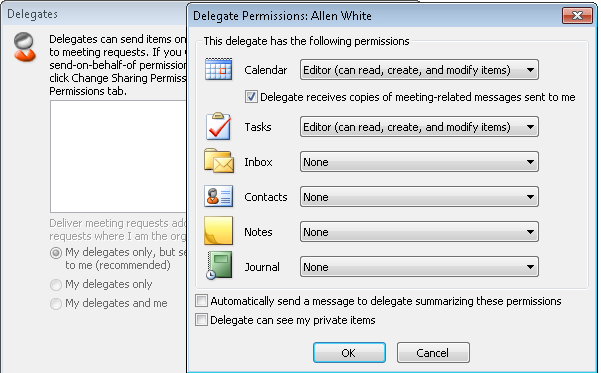Click the Delegates person icon
Screen dimensions: 601x373
[x=25, y=47]
